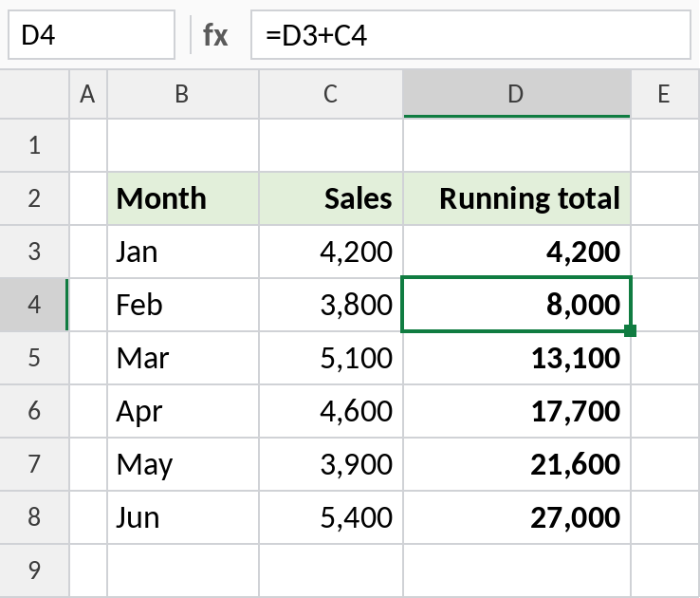
Task: Select the Jan cell
Action: coord(183,252)
